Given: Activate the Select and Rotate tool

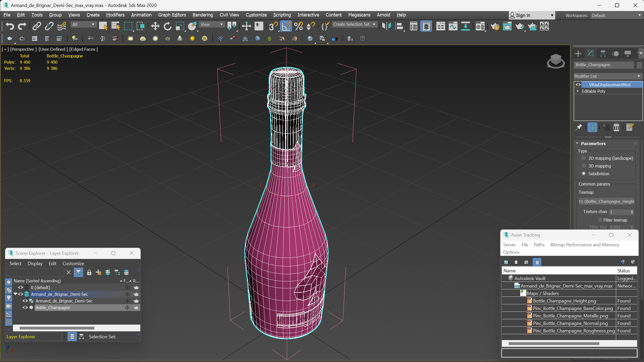Looking at the screenshot, I should [167, 26].
